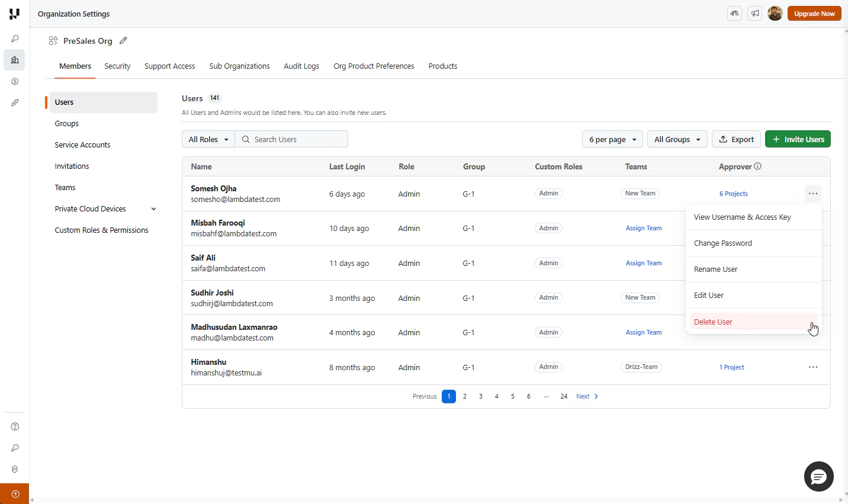Open the Sub Organizations tab
The height and width of the screenshot is (504, 848).
(x=239, y=66)
